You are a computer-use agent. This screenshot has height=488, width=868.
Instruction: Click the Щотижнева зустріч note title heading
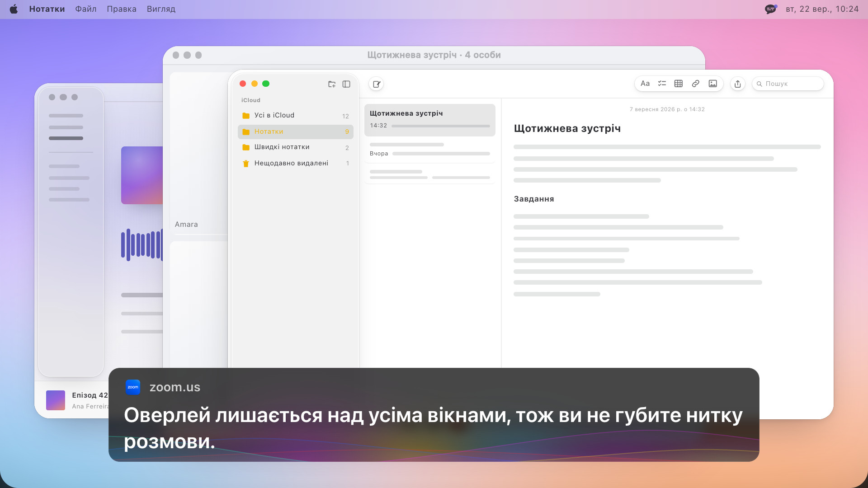(x=567, y=129)
